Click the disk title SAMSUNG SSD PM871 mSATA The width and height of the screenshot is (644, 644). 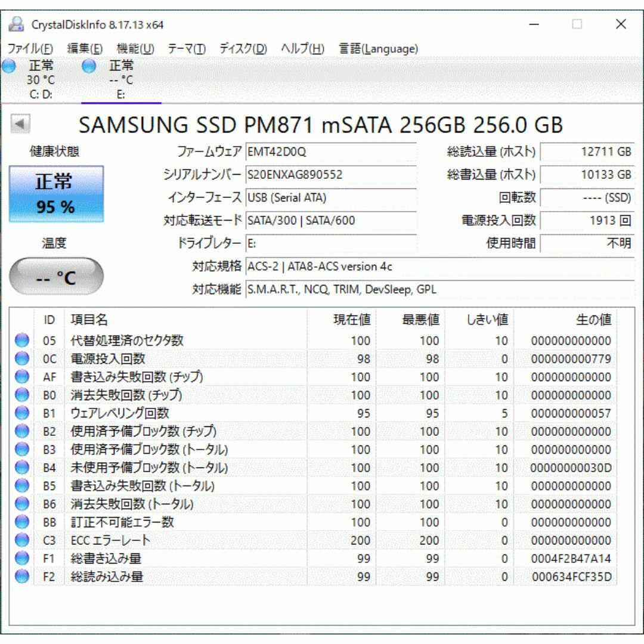[320, 125]
